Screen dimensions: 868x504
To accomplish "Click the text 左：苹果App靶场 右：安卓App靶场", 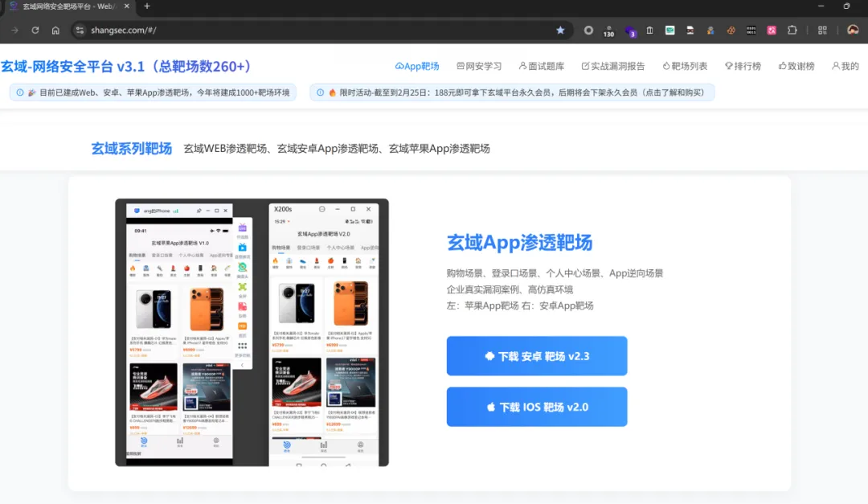I will tap(520, 305).
